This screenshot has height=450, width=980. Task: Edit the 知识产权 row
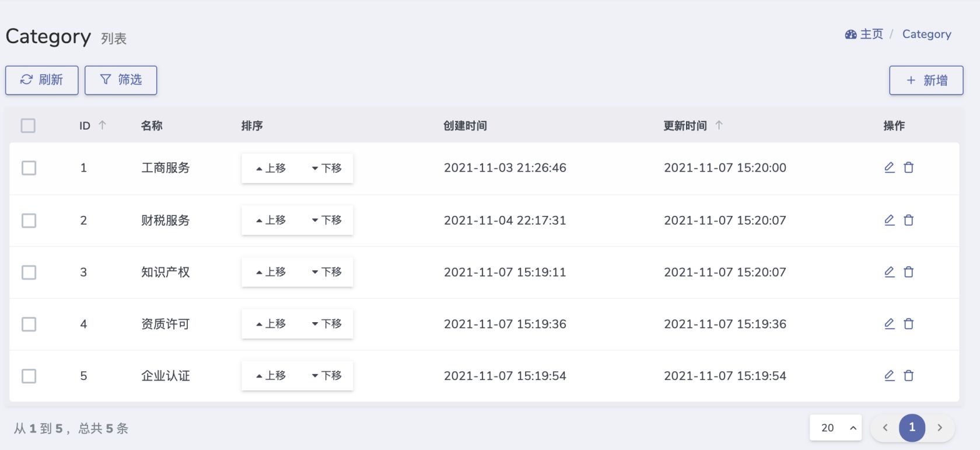890,272
